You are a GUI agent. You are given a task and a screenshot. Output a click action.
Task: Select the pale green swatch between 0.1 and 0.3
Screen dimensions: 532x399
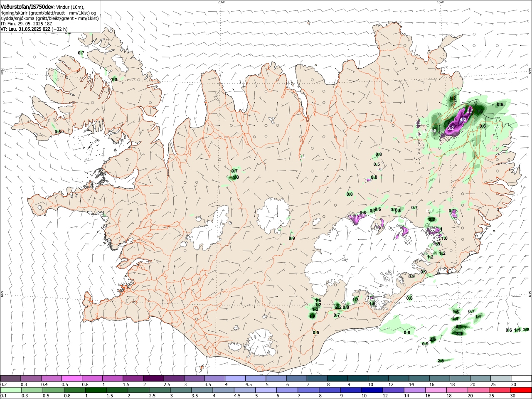11,390
